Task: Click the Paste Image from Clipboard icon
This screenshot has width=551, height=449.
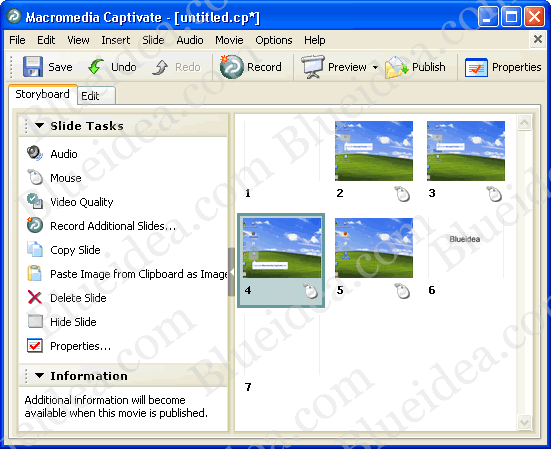Action: pos(34,273)
